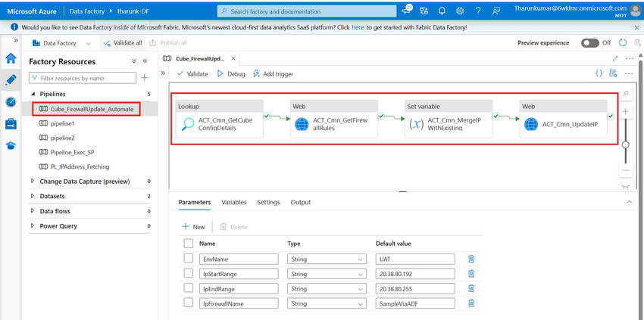Expand the Datasets tree section

click(x=33, y=196)
